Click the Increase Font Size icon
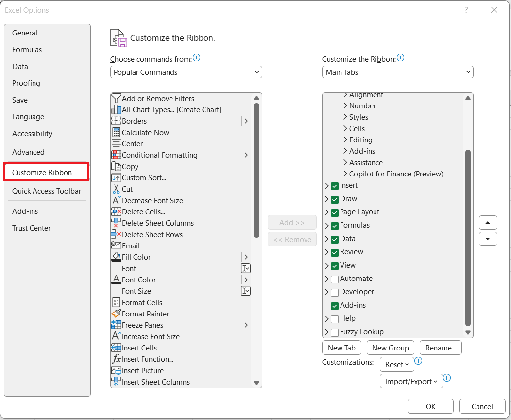The height and width of the screenshot is (420, 511). coord(116,336)
